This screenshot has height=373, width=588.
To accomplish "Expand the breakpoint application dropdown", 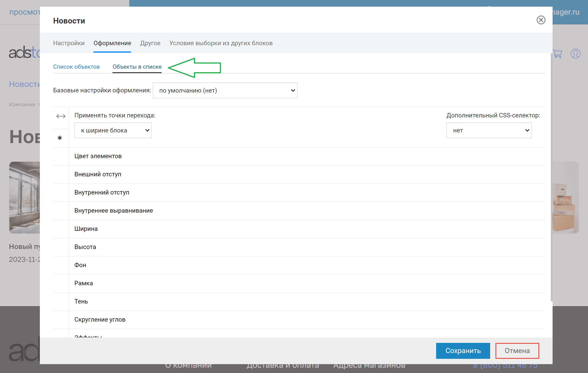I will pos(113,130).
